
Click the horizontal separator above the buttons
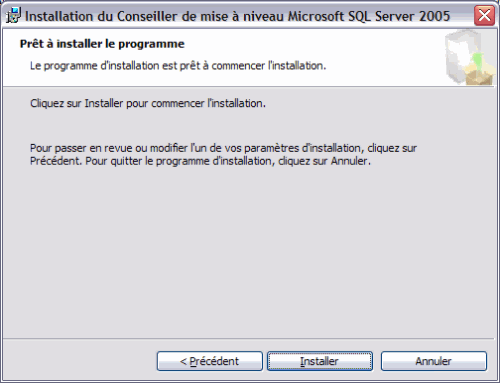(248, 339)
